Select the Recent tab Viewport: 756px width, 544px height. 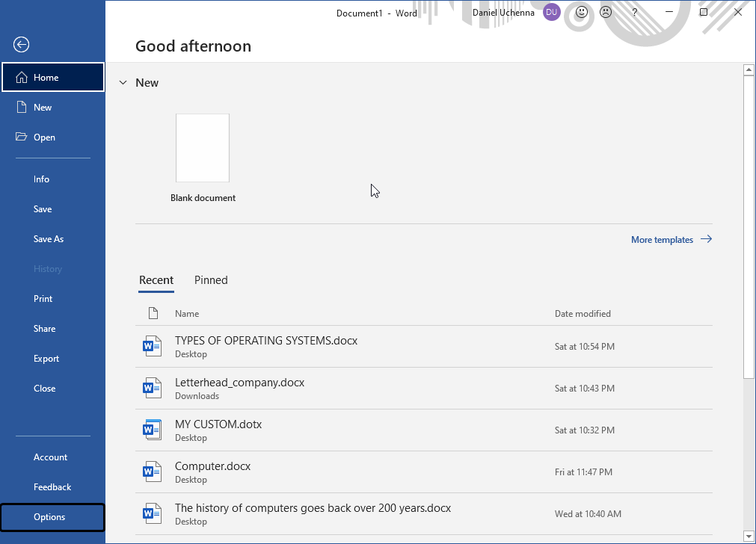tap(156, 280)
